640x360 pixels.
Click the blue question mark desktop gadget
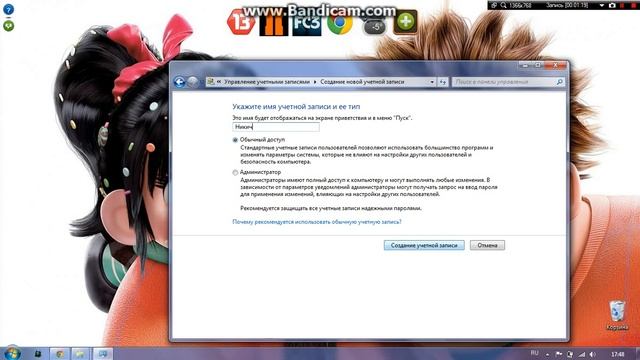[x=8, y=9]
